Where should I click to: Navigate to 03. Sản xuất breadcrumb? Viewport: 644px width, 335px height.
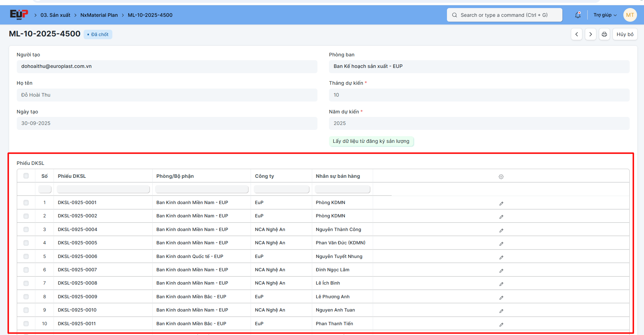(55, 15)
